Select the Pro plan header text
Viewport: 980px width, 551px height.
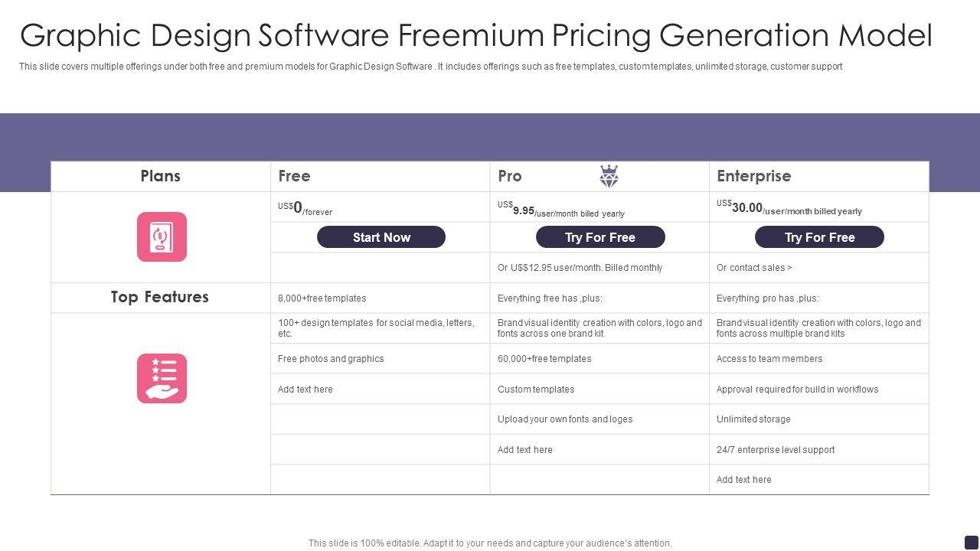(x=510, y=176)
